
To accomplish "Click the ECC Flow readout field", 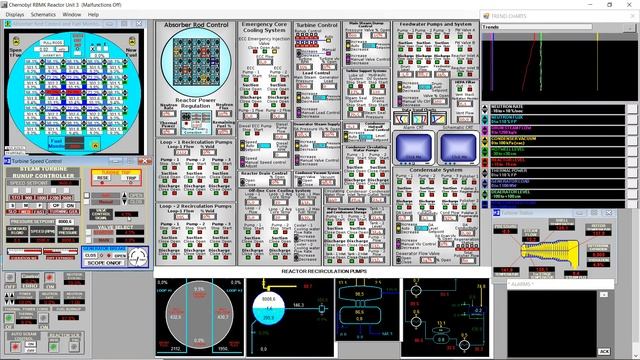I will (x=264, y=62).
